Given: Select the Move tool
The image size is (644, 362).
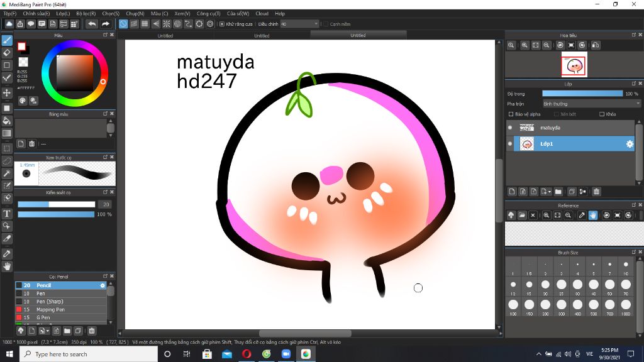Looking at the screenshot, I should pyautogui.click(x=6, y=93).
